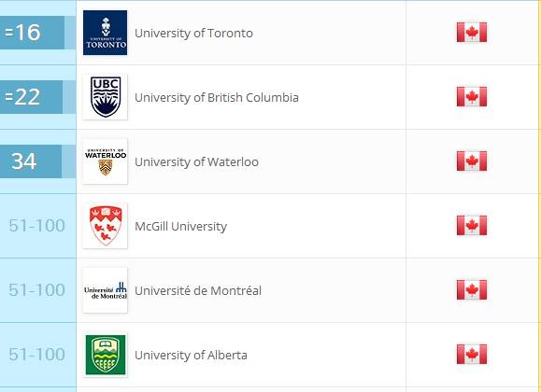Open the University of Waterloo link
Viewport: 541px width, 392px height.
(196, 162)
